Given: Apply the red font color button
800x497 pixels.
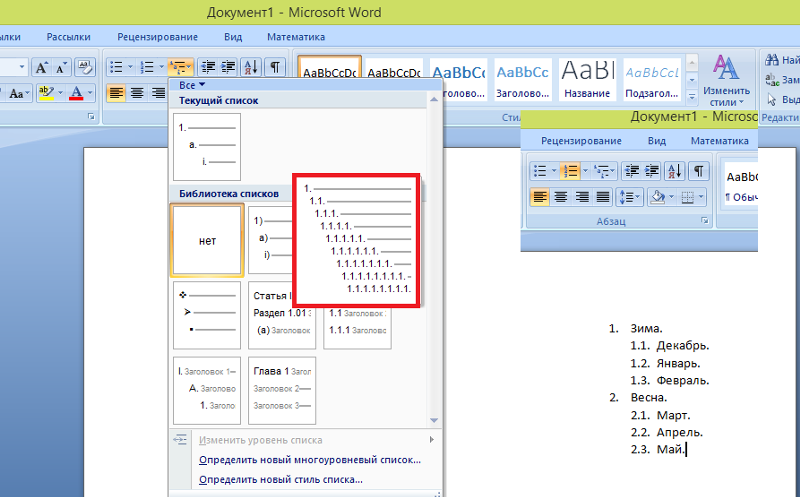Looking at the screenshot, I should [77, 93].
